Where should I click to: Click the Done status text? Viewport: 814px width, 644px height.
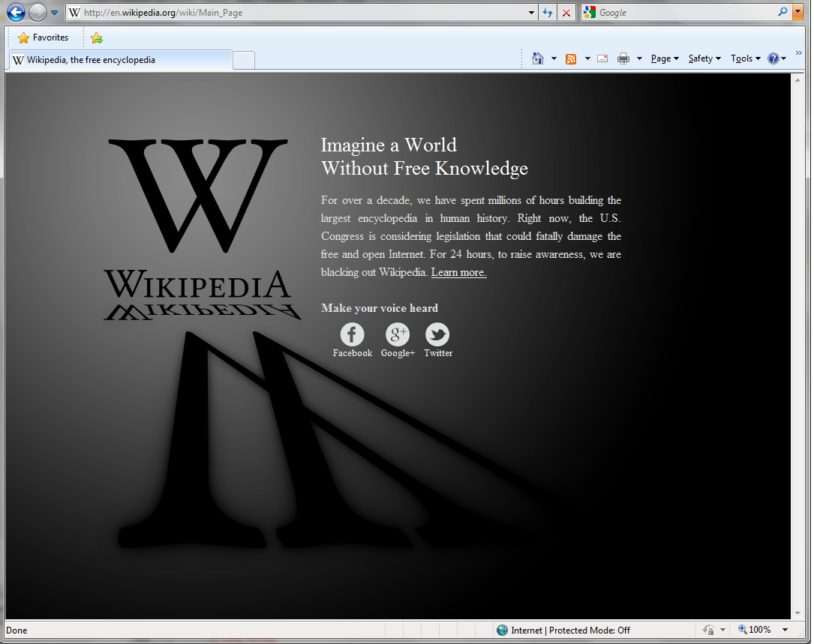click(17, 631)
